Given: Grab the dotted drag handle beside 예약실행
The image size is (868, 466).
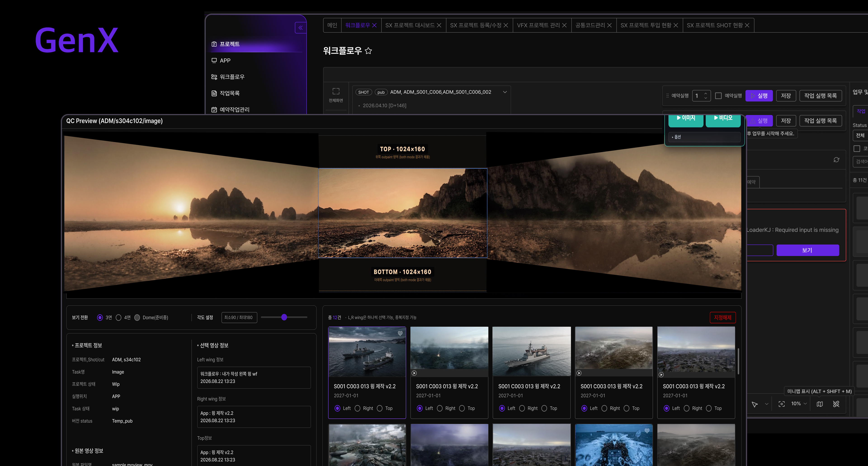Looking at the screenshot, I should click(667, 96).
